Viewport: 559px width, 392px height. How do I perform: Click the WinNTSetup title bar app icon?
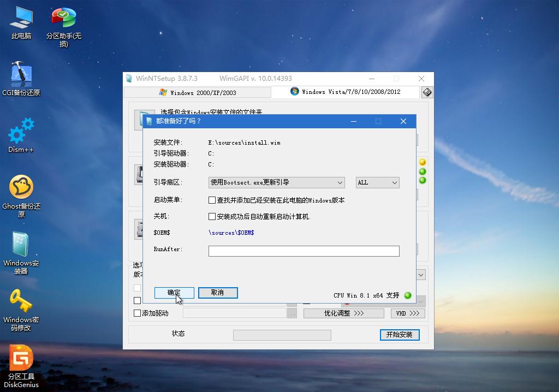[129, 79]
